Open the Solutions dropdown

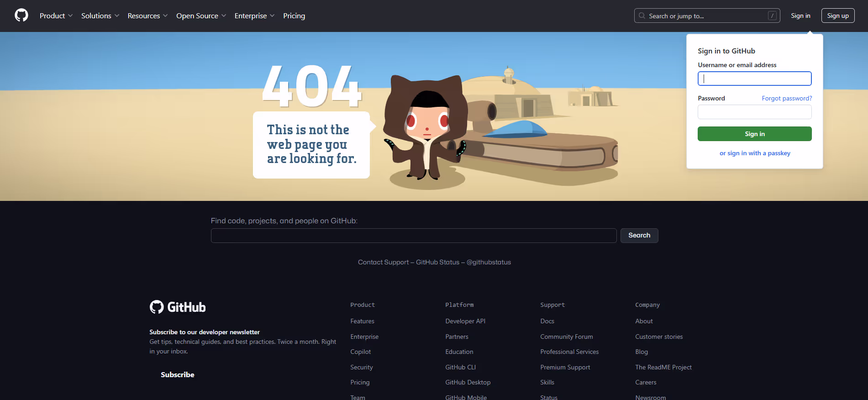pos(100,16)
